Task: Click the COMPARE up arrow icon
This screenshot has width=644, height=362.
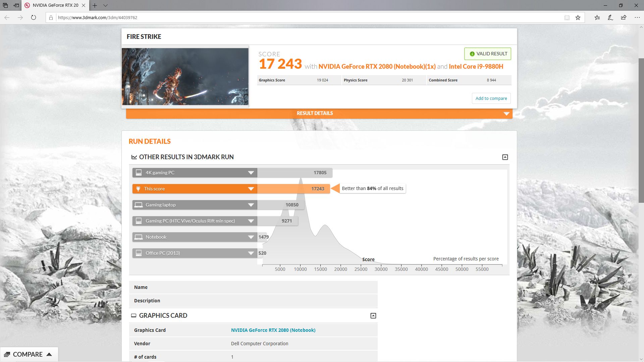Action: (49, 354)
